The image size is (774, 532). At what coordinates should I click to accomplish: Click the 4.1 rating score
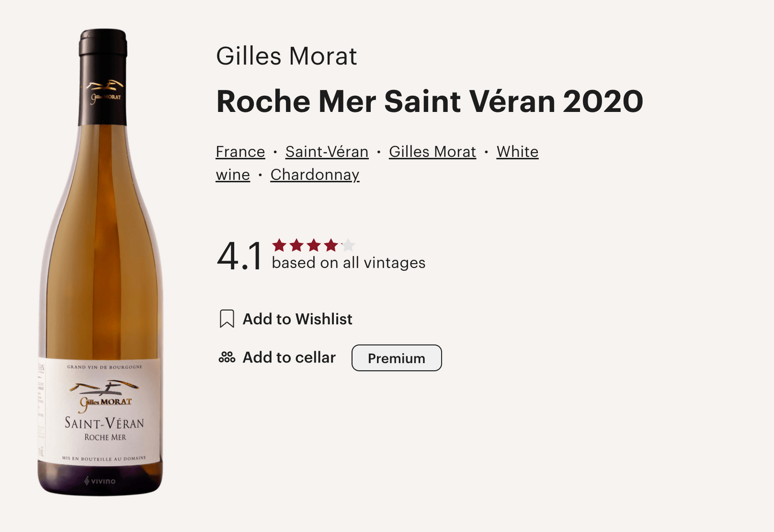pos(239,256)
